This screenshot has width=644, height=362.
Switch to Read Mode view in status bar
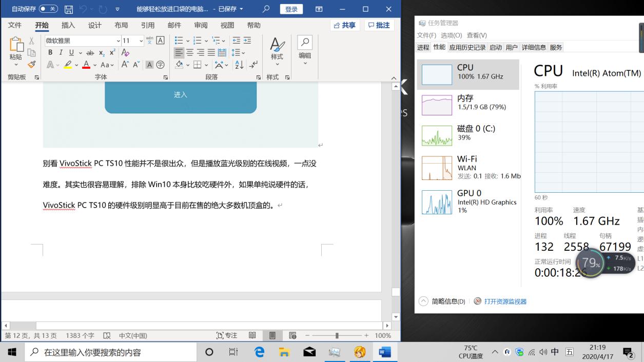pos(252,335)
